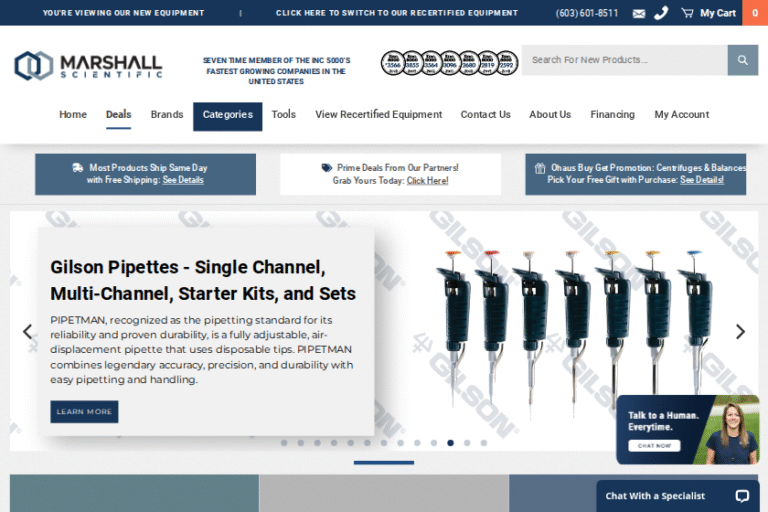Image resolution: width=768 pixels, height=512 pixels.
Task: Expand the Tools navigation menu
Action: pyautogui.click(x=283, y=115)
